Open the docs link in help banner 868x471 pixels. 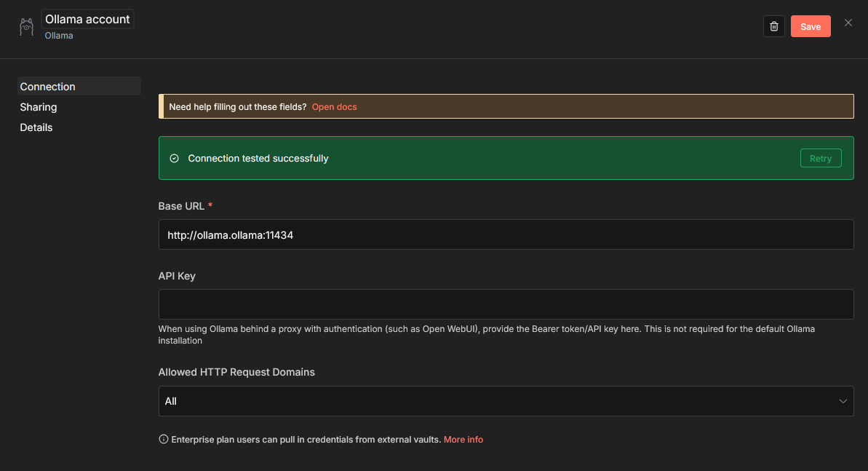click(x=334, y=106)
